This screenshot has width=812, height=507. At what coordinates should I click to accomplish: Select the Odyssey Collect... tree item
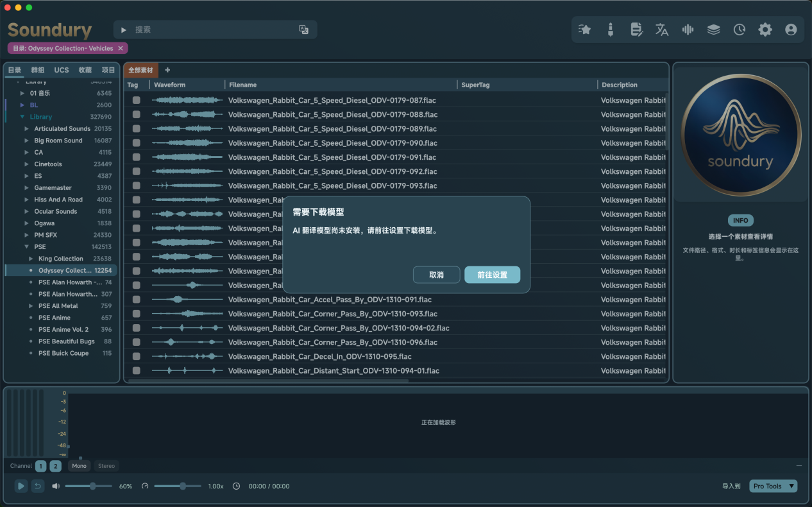pos(61,271)
